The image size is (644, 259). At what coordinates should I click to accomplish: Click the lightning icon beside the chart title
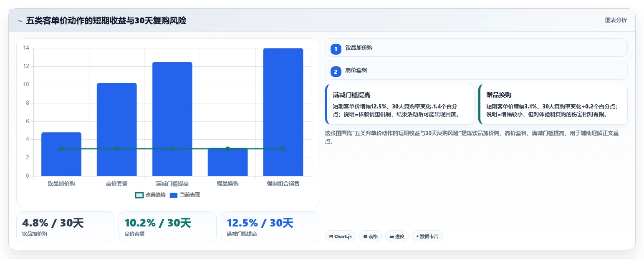pyautogui.click(x=20, y=21)
